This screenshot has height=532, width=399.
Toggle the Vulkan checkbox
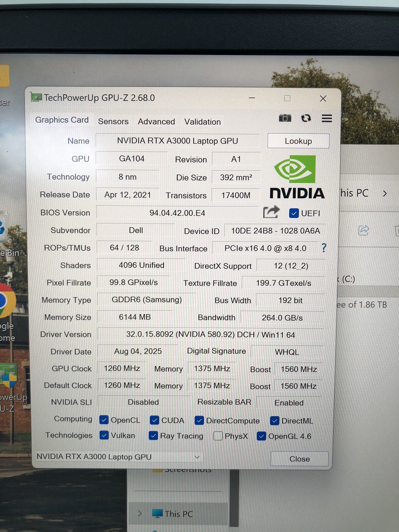tap(104, 435)
